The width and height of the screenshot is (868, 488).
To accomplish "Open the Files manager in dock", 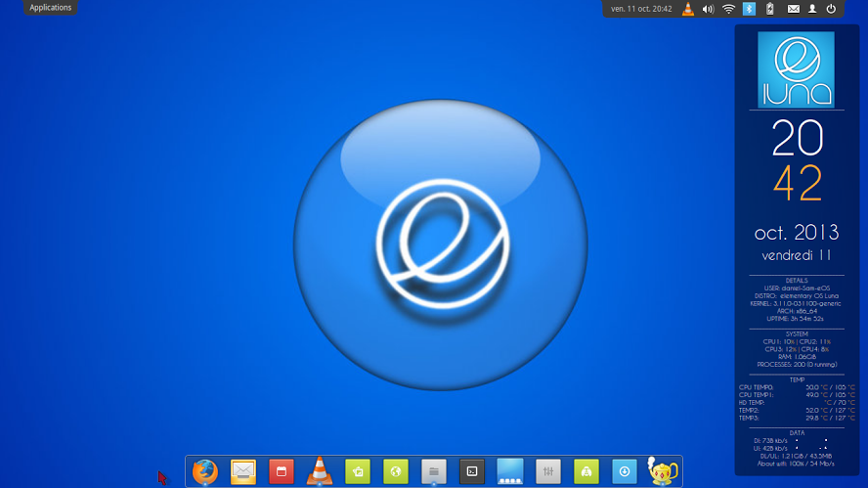I will pyautogui.click(x=434, y=472).
